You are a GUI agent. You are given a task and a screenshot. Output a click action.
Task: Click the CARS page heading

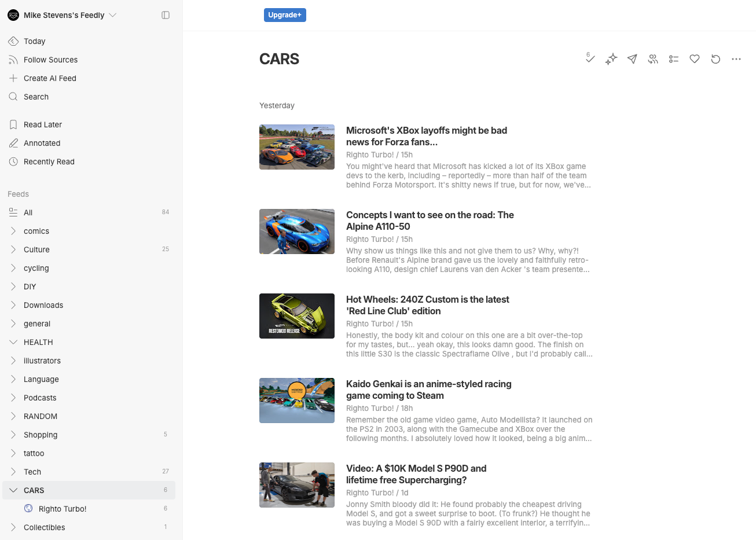click(x=279, y=59)
